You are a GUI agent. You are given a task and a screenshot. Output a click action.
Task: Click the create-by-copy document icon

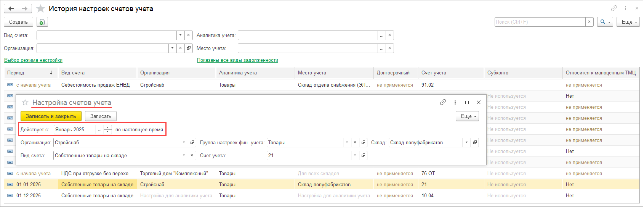(42, 22)
